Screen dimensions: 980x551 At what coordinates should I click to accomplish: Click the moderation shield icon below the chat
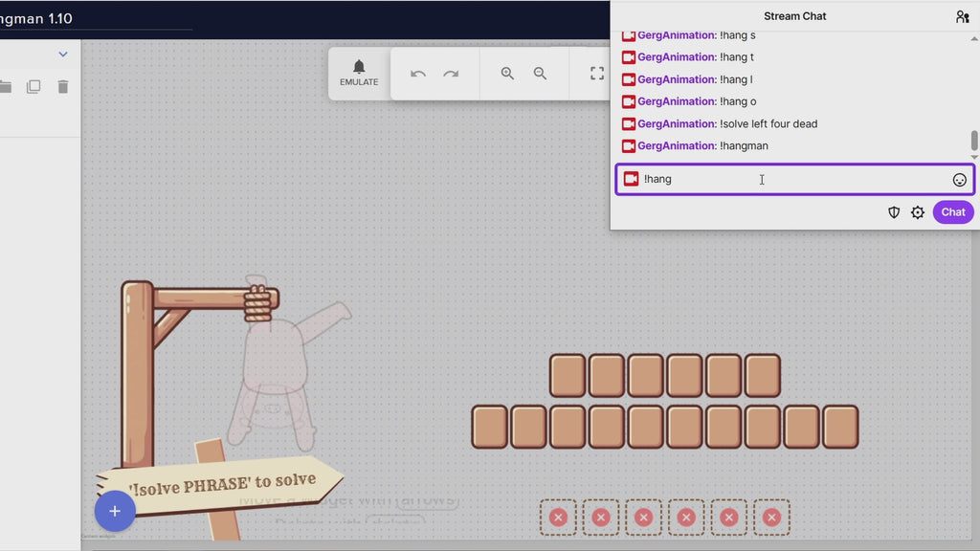tap(893, 212)
